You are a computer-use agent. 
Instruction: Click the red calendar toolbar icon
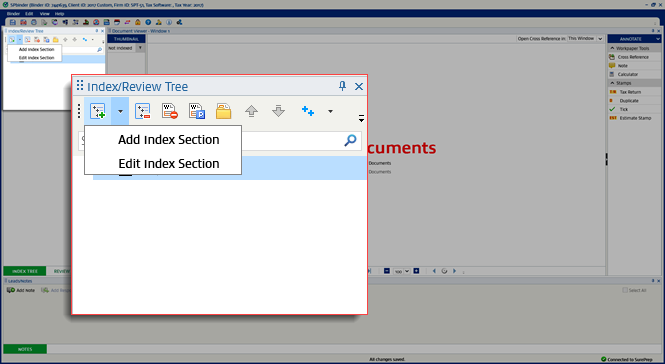click(117, 22)
